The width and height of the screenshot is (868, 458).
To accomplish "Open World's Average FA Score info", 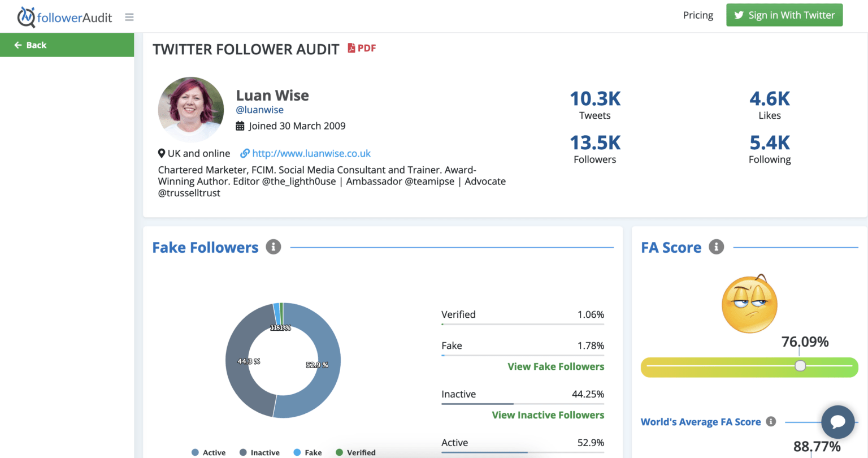I will point(770,422).
